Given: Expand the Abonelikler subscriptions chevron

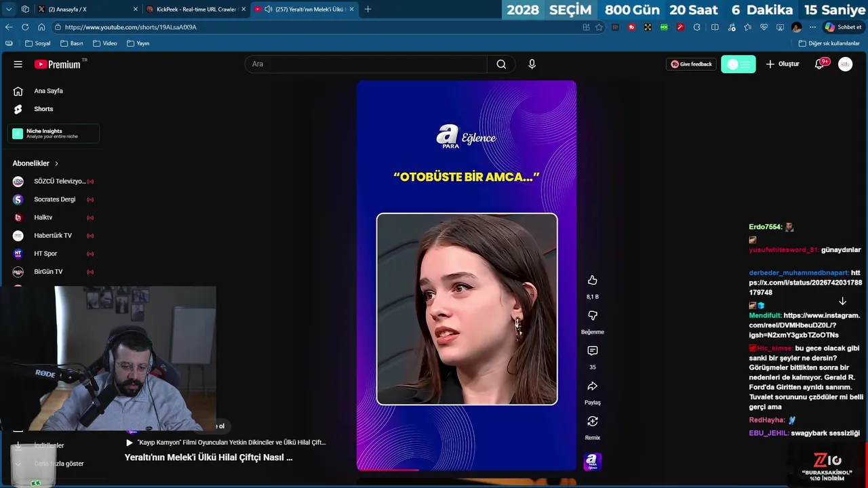Looking at the screenshot, I should coord(56,163).
